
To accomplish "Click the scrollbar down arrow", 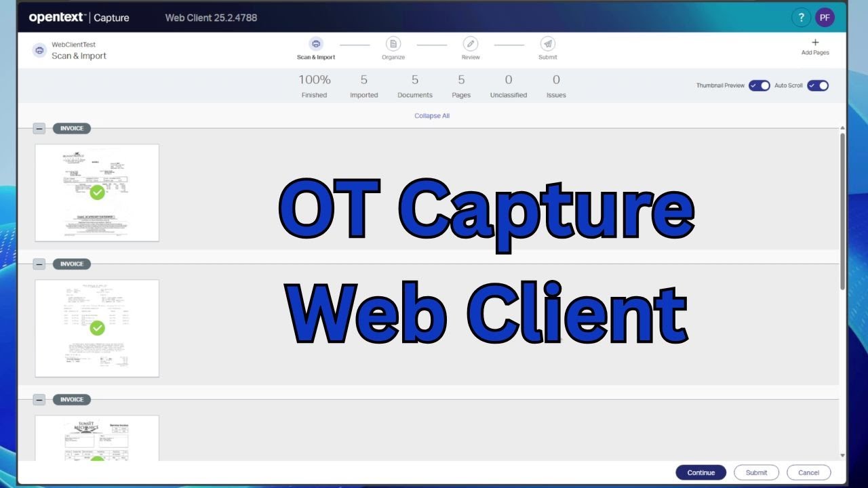I will click(x=843, y=456).
